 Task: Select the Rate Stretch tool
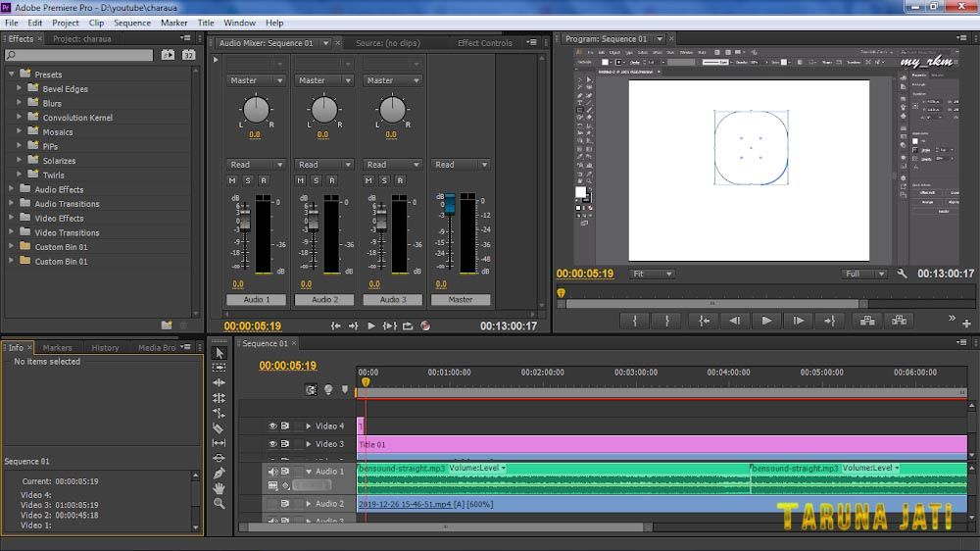pyautogui.click(x=220, y=413)
